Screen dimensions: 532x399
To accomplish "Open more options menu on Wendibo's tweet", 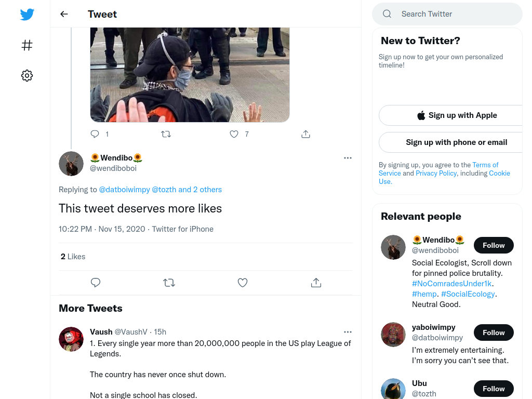I will 348,158.
